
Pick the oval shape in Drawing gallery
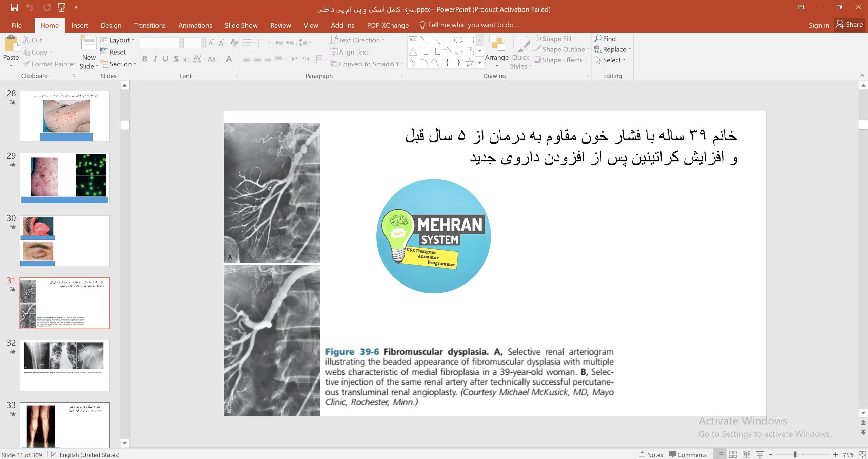click(x=458, y=40)
